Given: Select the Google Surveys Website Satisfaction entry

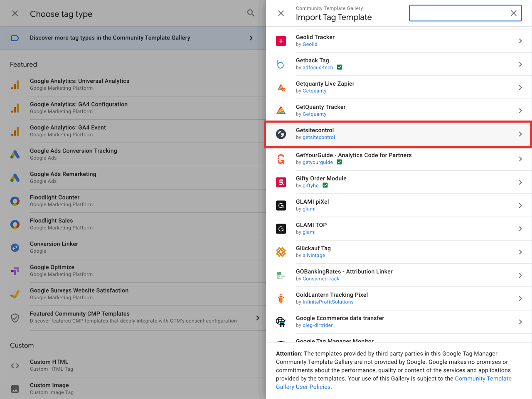Looking at the screenshot, I should (80, 290).
